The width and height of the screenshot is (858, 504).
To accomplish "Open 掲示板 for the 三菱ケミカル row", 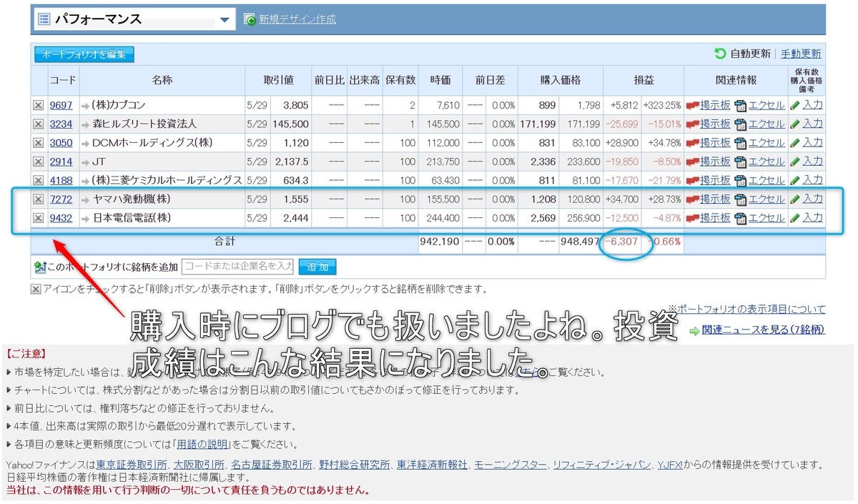I will pyautogui.click(x=716, y=180).
